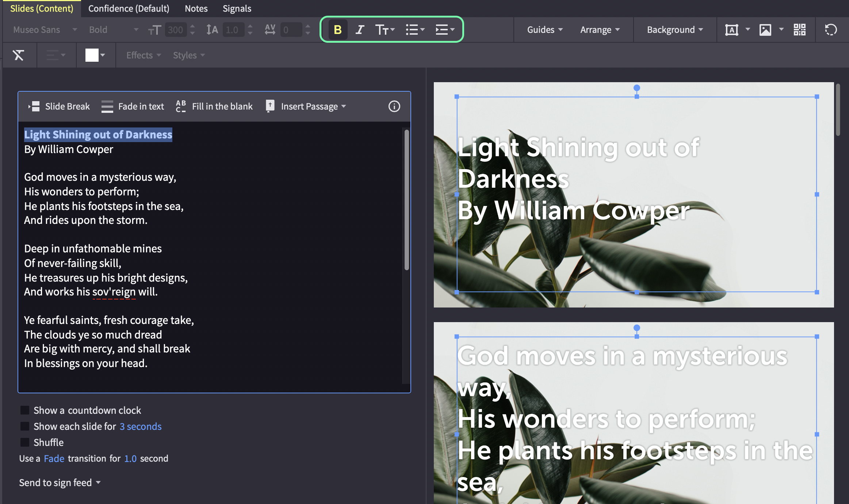
Task: Apply Fill in the blank
Action: [x=214, y=106]
